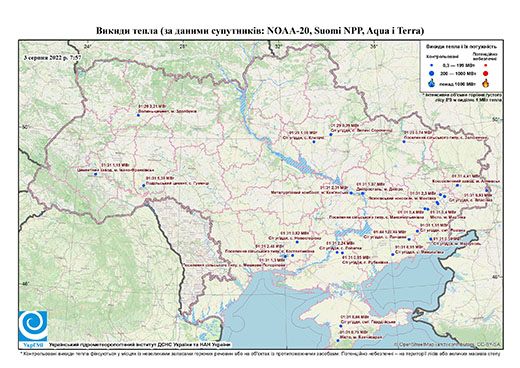
Task: Click the 28° longitude label at the map top
Action: (x=183, y=47)
